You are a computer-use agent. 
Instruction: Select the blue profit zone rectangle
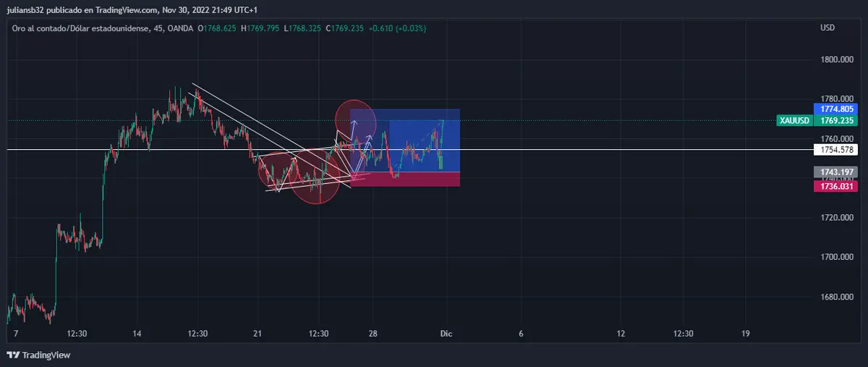tap(420, 130)
